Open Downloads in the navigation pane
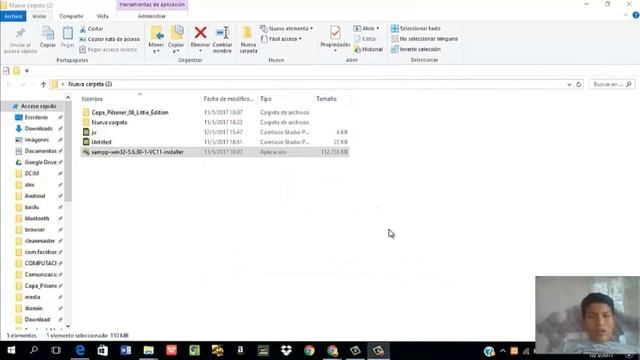The height and width of the screenshot is (360, 640). 38,129
